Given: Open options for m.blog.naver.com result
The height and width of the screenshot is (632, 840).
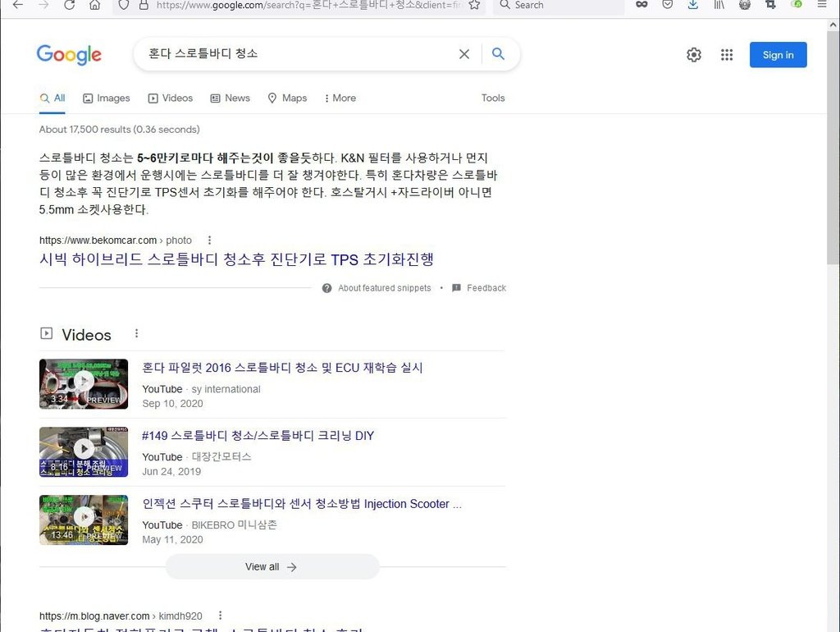Looking at the screenshot, I should pos(220,616).
